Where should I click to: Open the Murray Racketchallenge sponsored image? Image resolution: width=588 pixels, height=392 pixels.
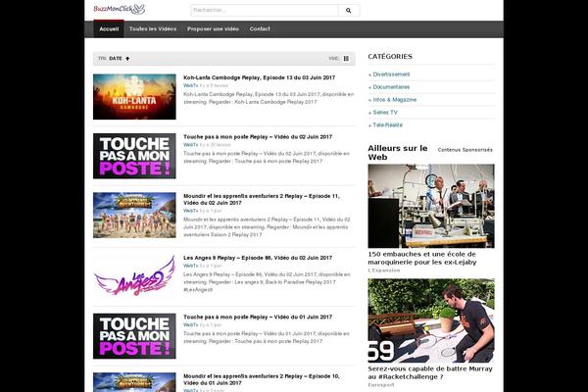431,320
